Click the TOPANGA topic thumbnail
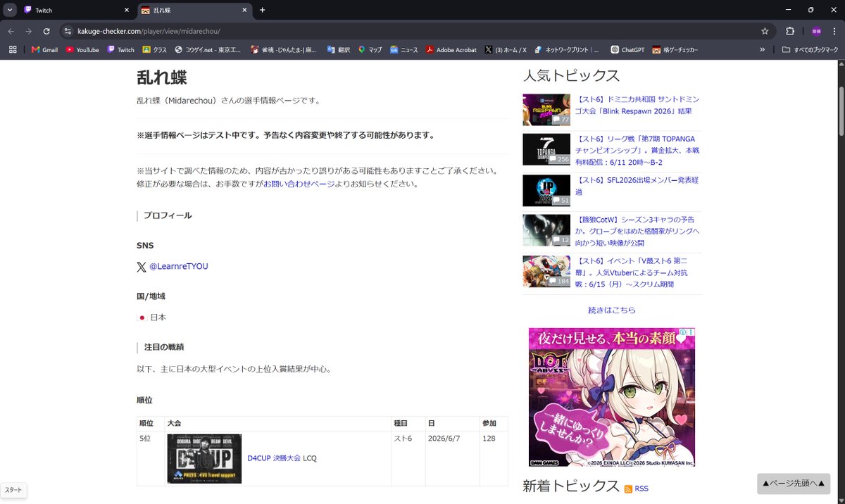 click(546, 150)
